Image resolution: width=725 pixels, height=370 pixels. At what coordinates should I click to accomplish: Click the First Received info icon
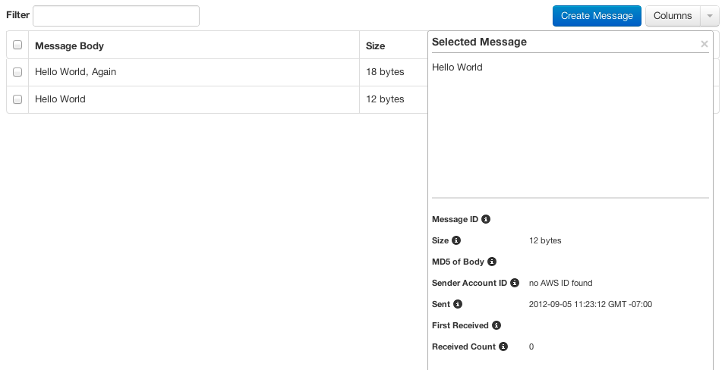click(496, 326)
